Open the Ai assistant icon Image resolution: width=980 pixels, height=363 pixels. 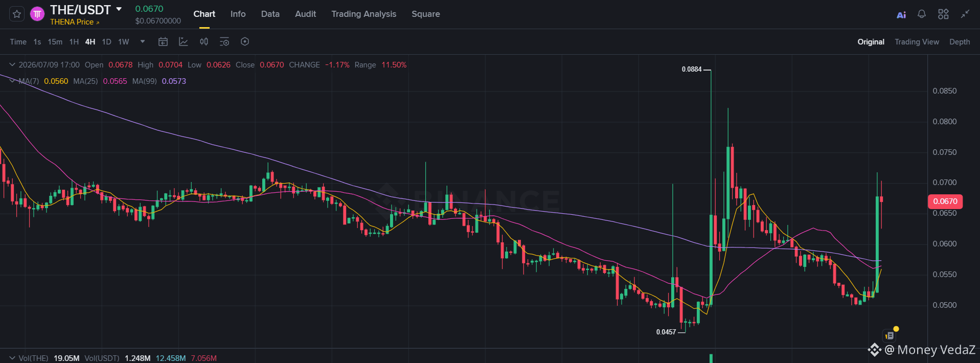[x=901, y=14]
